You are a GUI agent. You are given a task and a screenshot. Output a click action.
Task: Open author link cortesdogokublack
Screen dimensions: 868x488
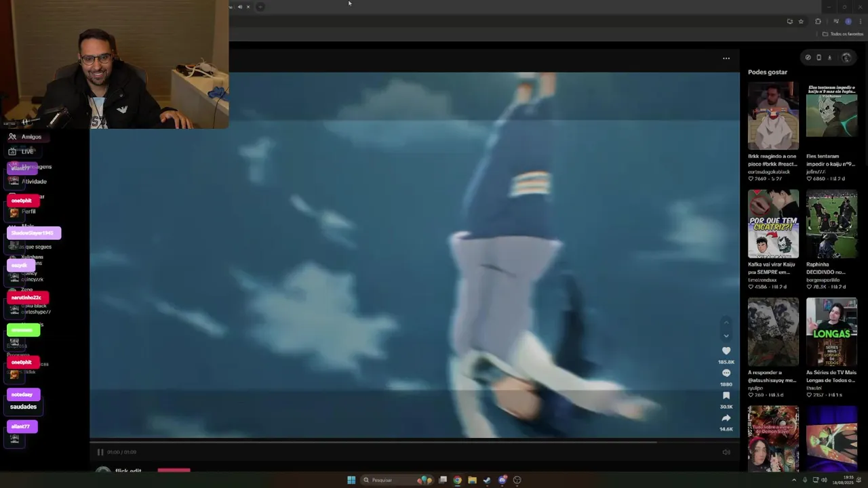[770, 171]
